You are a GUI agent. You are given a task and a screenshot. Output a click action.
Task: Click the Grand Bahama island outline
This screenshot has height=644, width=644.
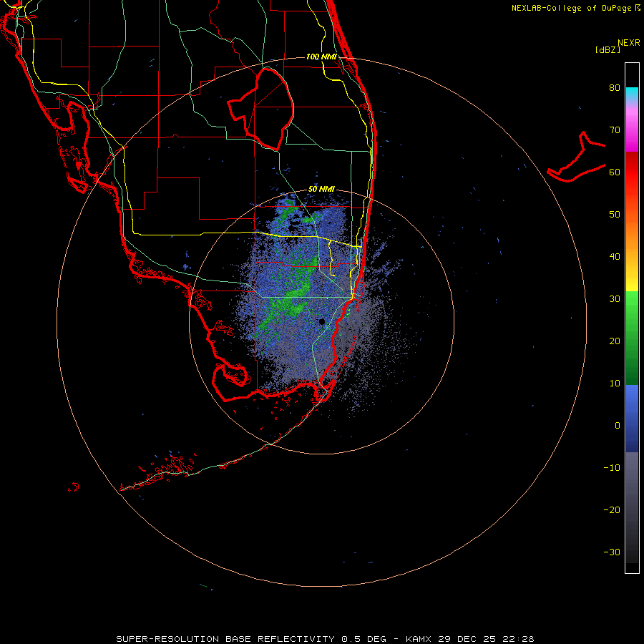577,158
